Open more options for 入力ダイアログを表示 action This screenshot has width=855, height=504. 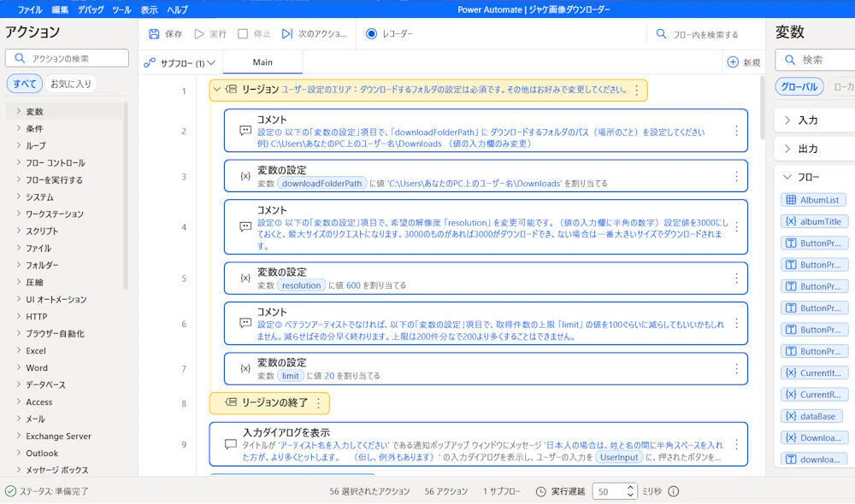tap(736, 444)
